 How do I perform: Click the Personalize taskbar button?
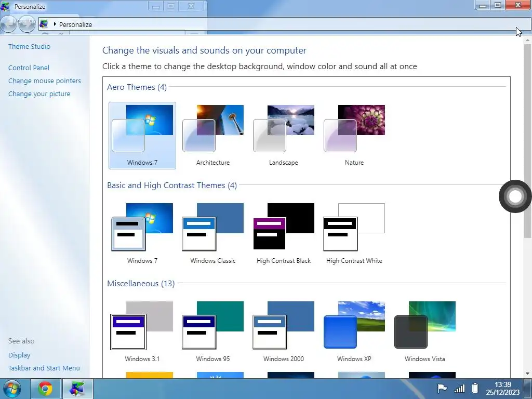77,389
